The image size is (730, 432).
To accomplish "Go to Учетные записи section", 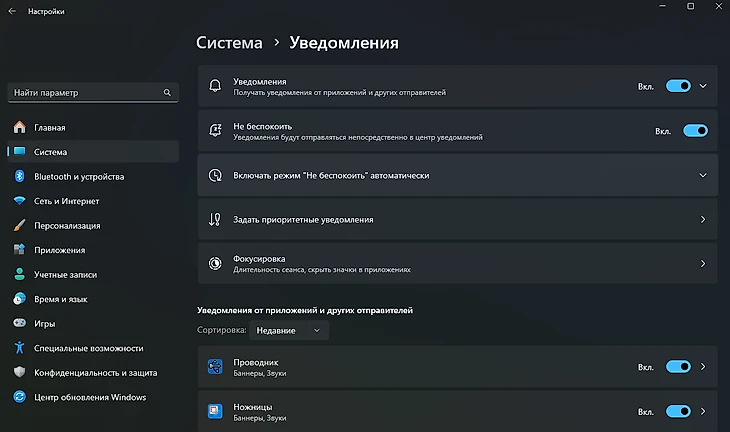I will tap(66, 274).
